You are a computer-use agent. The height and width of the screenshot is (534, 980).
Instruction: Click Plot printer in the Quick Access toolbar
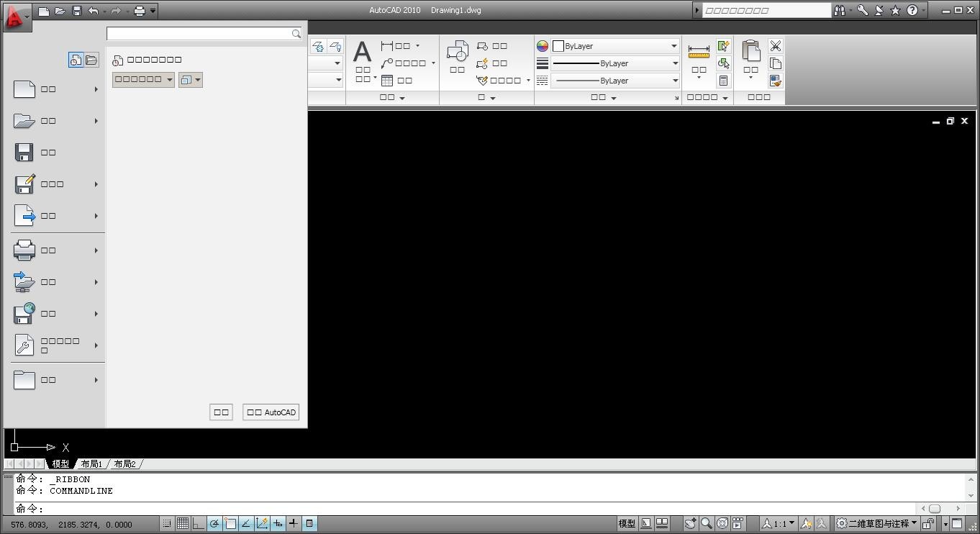coord(140,11)
